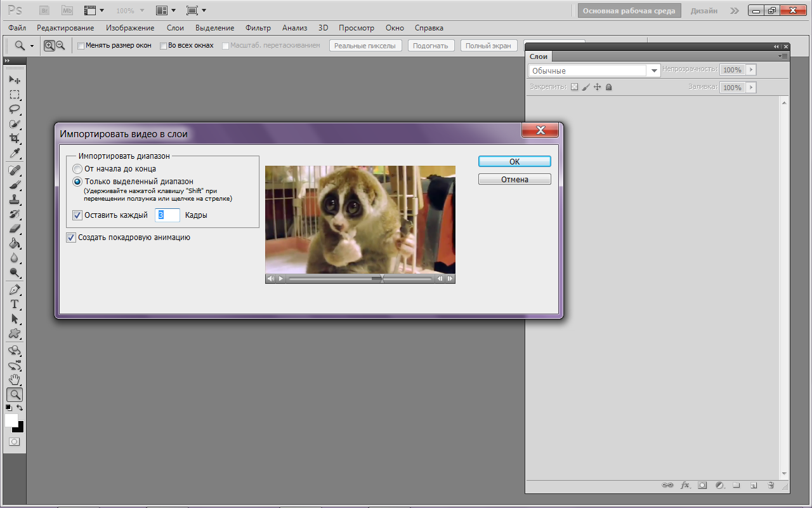The width and height of the screenshot is (812, 508).
Task: Launch Adobe Bridge from top bar
Action: tap(44, 11)
